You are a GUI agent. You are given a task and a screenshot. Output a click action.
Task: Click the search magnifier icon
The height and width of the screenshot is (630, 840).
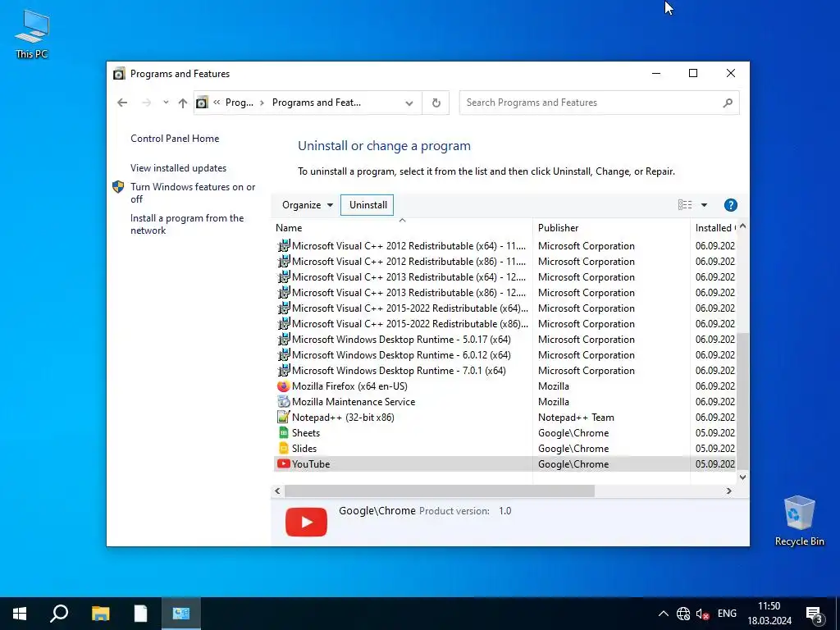728,103
